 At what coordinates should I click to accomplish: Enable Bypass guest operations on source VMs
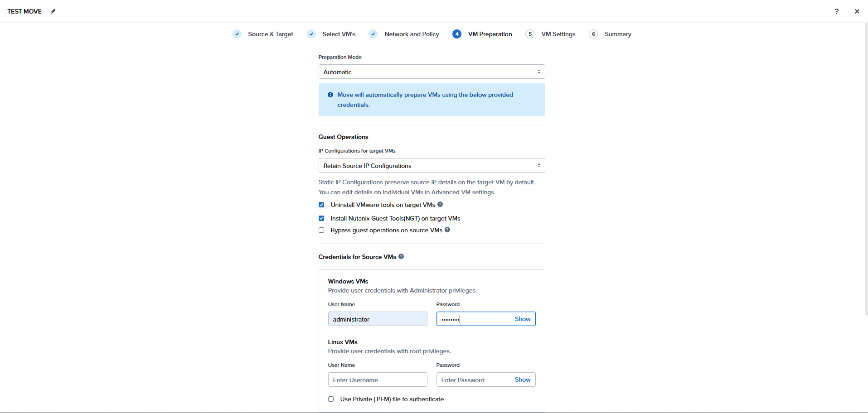point(321,230)
